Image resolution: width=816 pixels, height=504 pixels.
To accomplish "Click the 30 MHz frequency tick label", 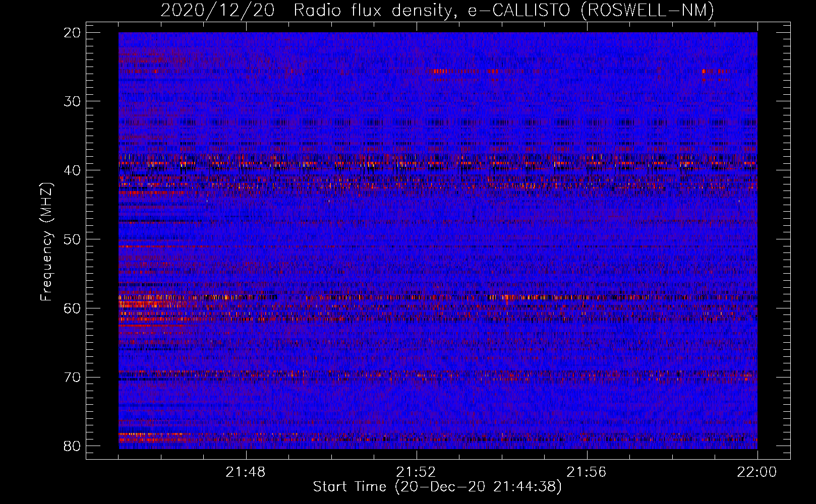I will coord(73,101).
